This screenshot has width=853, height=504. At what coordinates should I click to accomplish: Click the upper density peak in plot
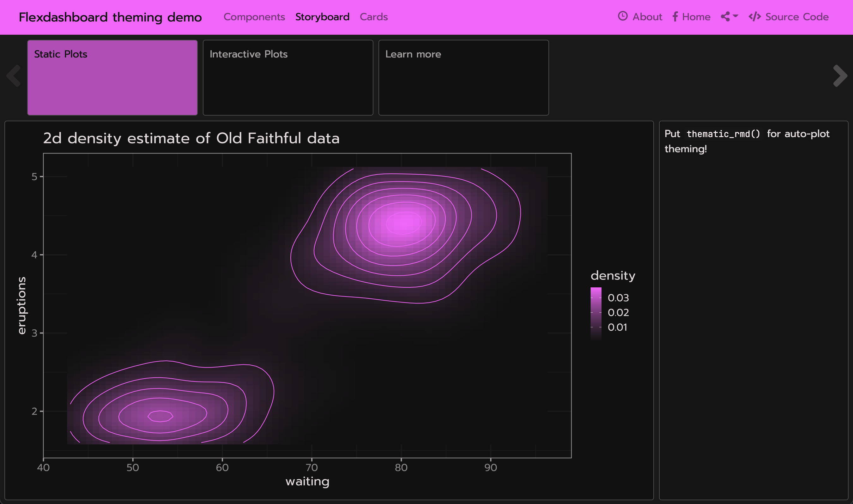pyautogui.click(x=403, y=223)
